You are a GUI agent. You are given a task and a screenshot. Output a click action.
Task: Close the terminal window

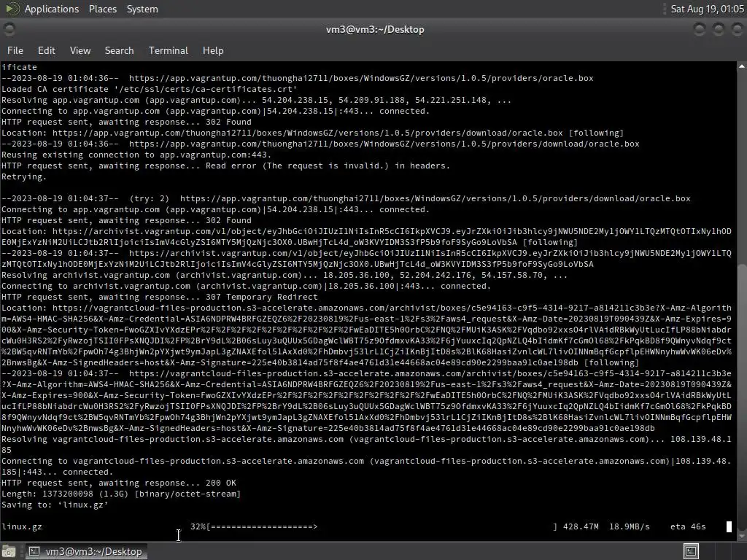tap(737, 29)
